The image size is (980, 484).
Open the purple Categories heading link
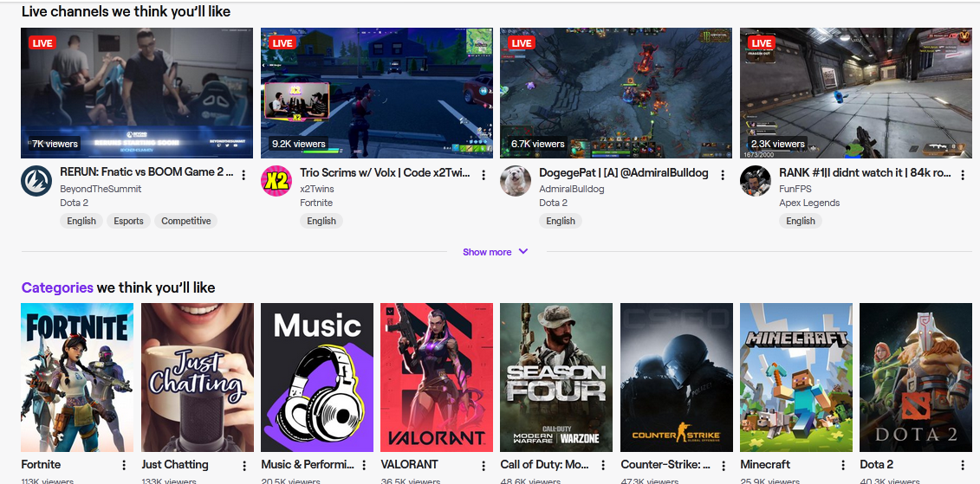pos(57,287)
